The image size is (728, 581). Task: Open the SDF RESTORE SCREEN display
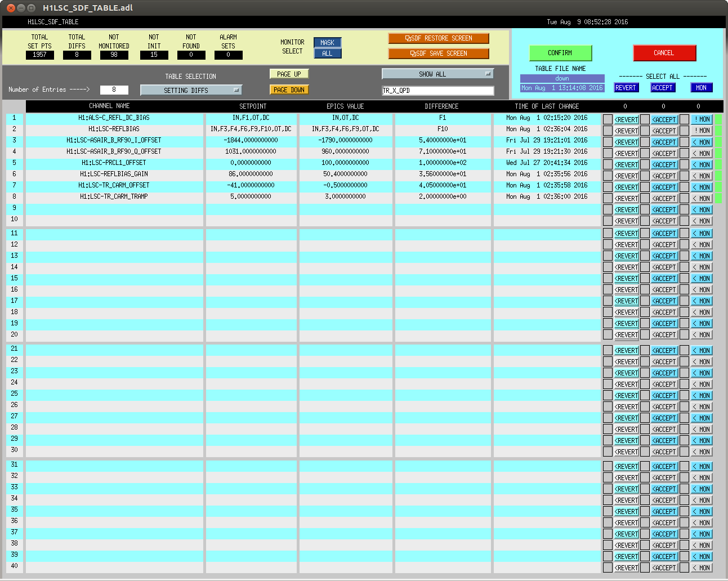click(x=439, y=38)
